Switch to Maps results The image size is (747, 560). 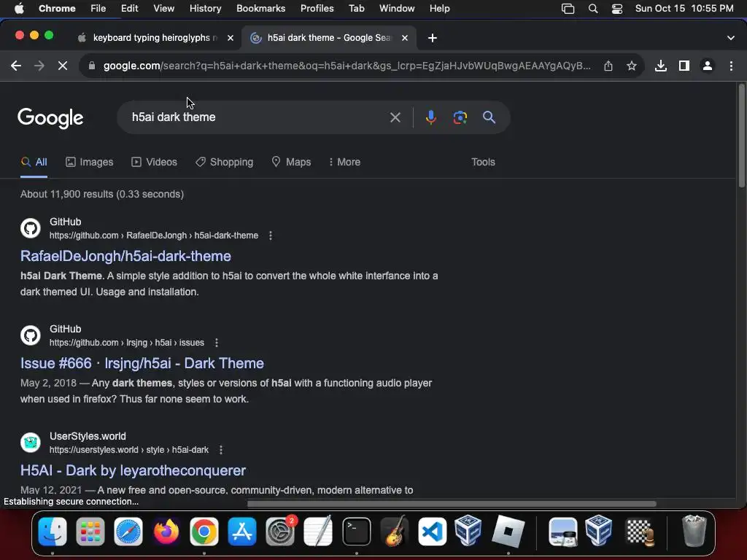290,162
